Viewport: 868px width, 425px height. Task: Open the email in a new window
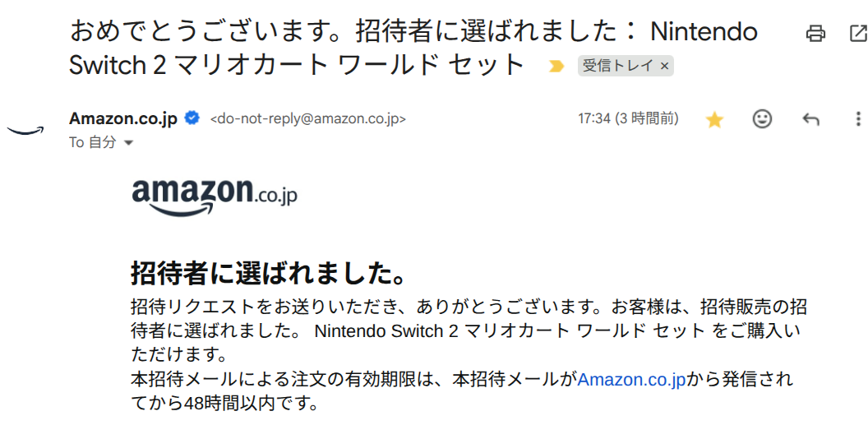(x=858, y=33)
